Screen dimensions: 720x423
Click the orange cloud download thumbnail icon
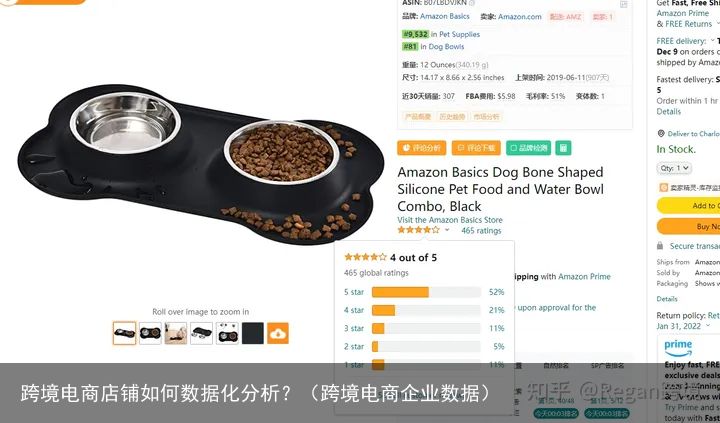pos(278,333)
